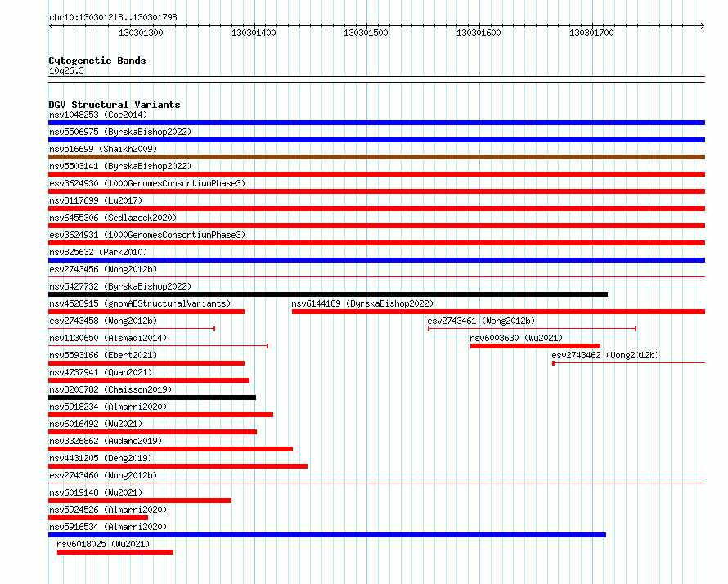Select nsv6455306 (Sedlazeck2020) label
Screen dimensions: 728x584
tap(113, 218)
